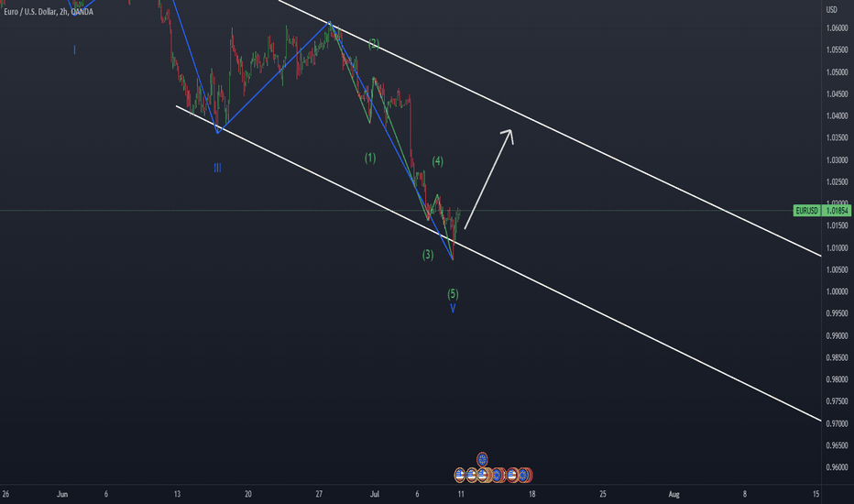Select the green wave label (3)
The width and height of the screenshot is (854, 504).
coord(428,255)
